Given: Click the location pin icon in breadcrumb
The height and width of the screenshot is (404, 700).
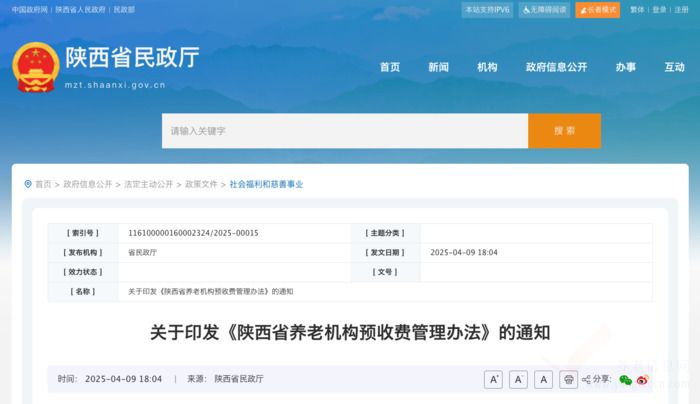Looking at the screenshot, I should [x=28, y=184].
